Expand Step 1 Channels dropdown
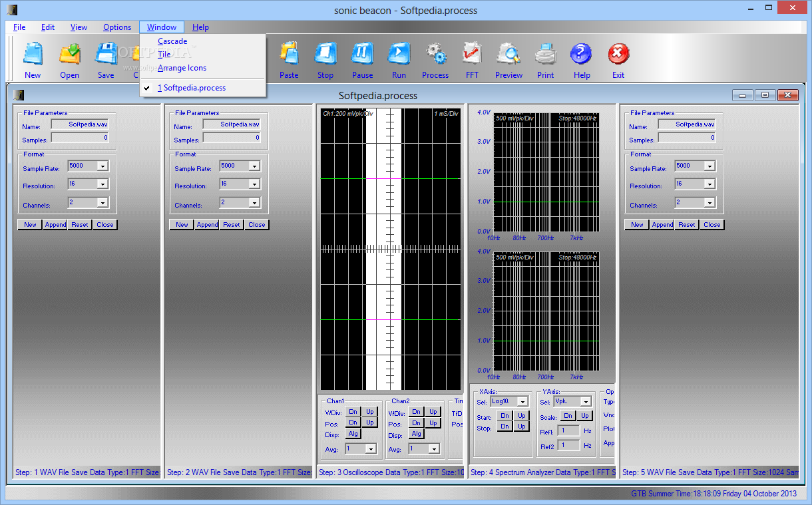812x505 pixels. [x=102, y=202]
